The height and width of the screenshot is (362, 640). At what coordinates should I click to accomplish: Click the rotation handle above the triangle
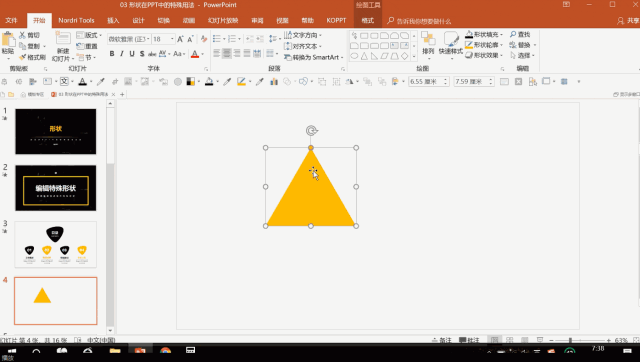311,131
